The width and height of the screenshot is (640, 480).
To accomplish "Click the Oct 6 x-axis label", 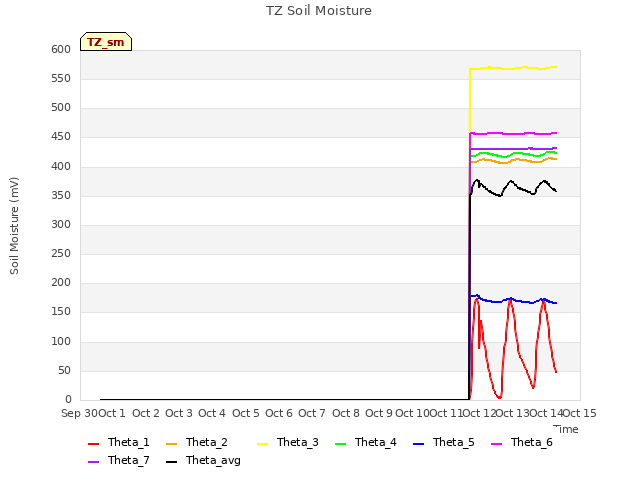I will [279, 413].
